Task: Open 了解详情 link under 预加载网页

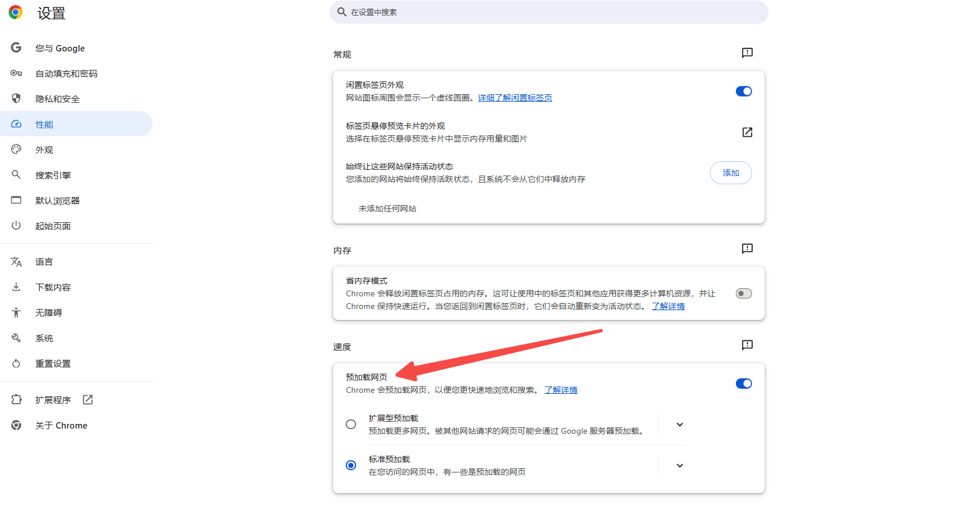Action: (561, 390)
